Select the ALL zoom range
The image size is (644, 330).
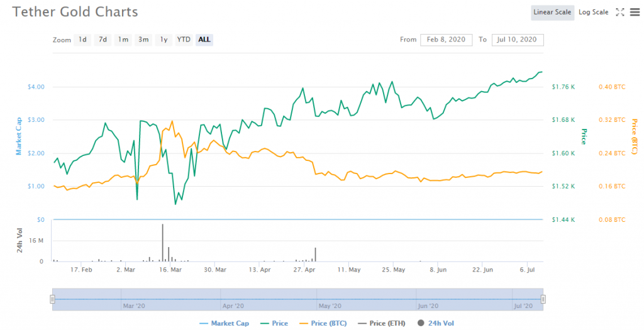point(204,40)
